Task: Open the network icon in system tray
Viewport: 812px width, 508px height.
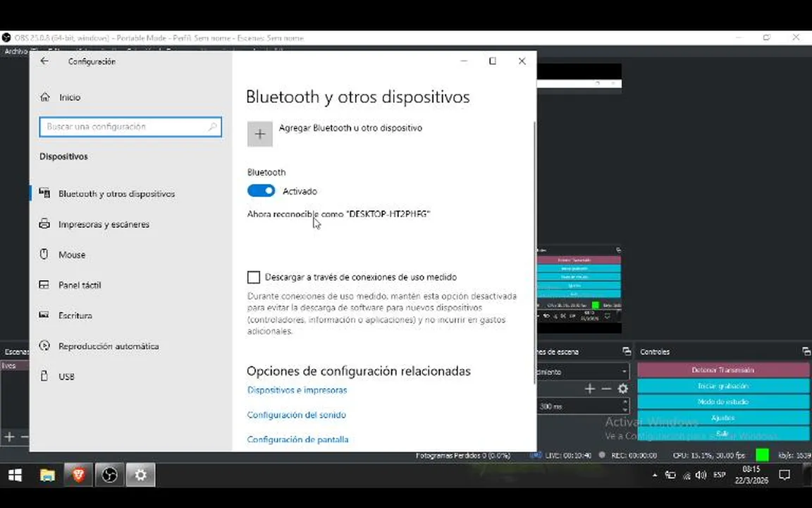Action: (x=687, y=476)
